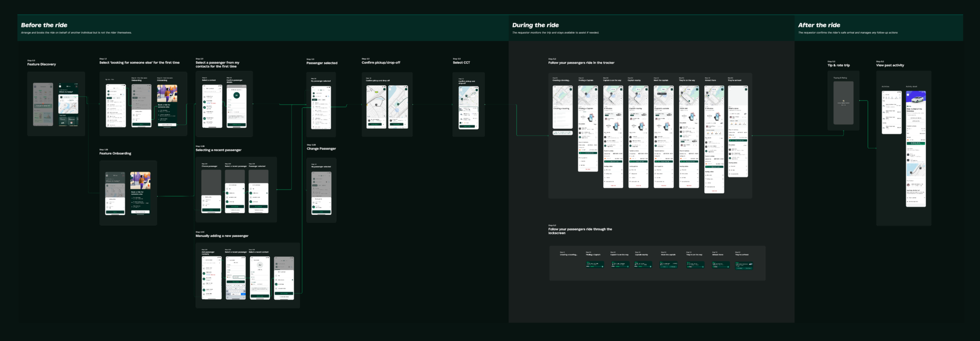Open the 'Select a contact' screen thumbnail
The image size is (980, 341).
click(x=212, y=106)
